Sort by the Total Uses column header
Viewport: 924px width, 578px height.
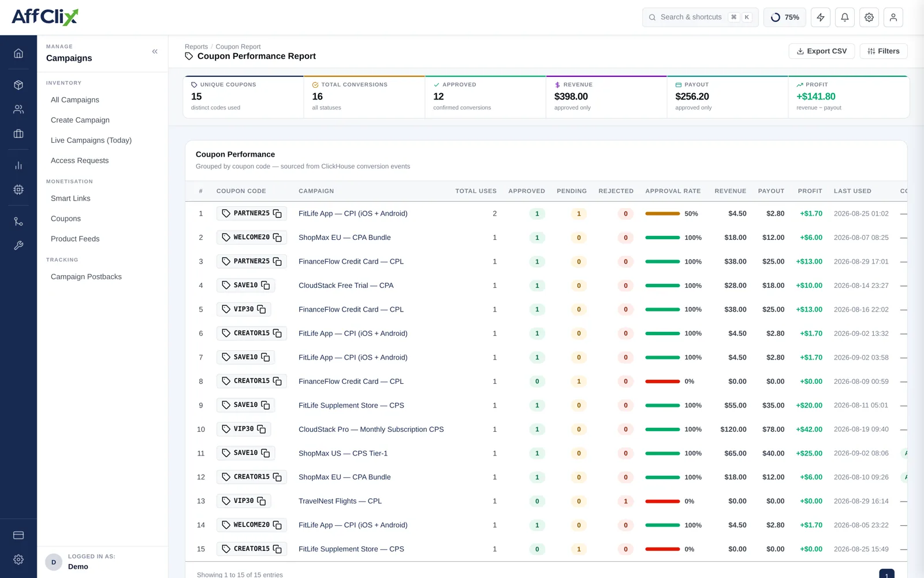[476, 191]
